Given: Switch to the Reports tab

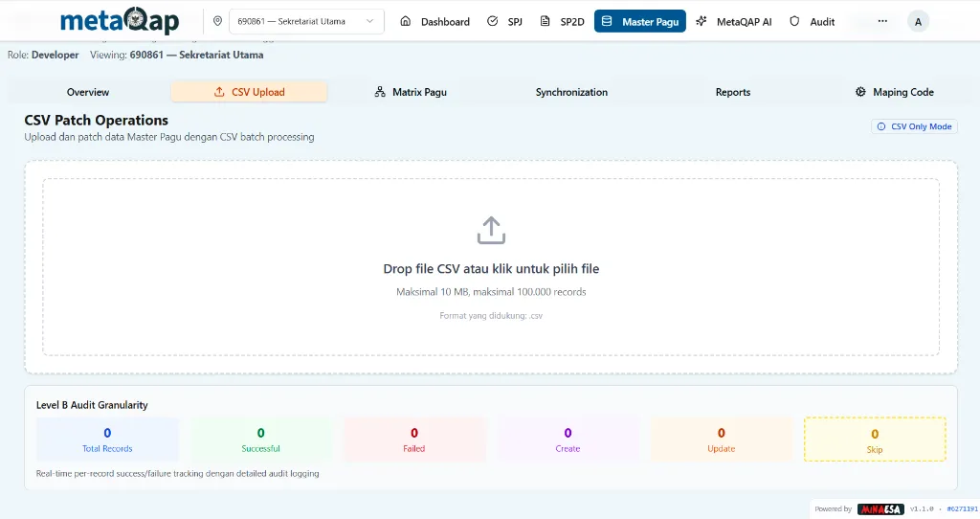Looking at the screenshot, I should coord(732,92).
